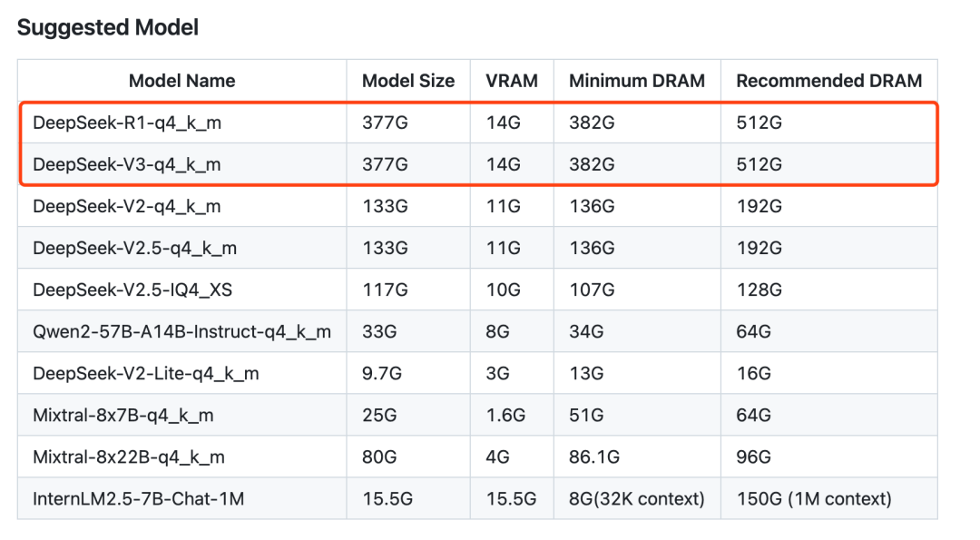Viewport: 980px width, 540px height.
Task: Click the Mixtral-8x7B-q4_k_m model name
Action: click(x=123, y=415)
